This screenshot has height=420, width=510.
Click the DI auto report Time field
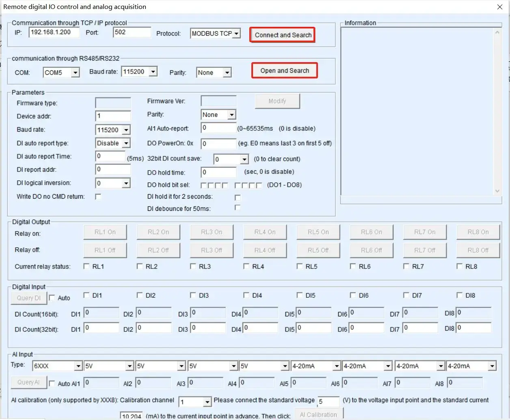110,156
